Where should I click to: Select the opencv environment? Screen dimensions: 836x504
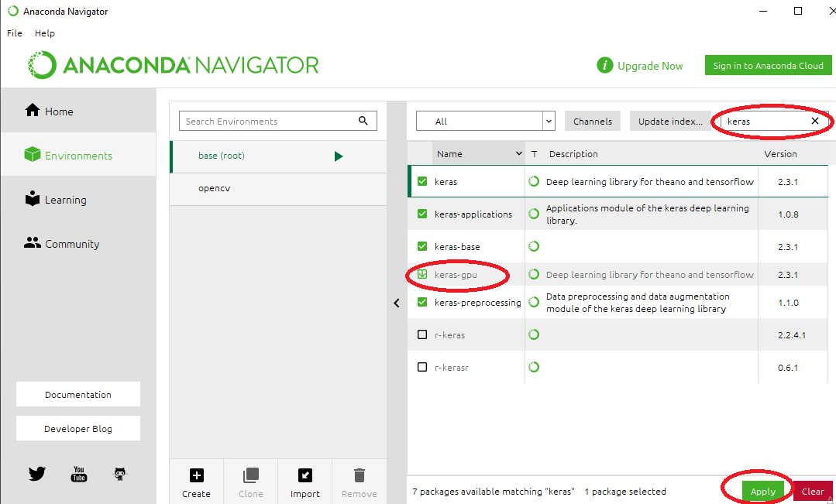[x=278, y=189]
